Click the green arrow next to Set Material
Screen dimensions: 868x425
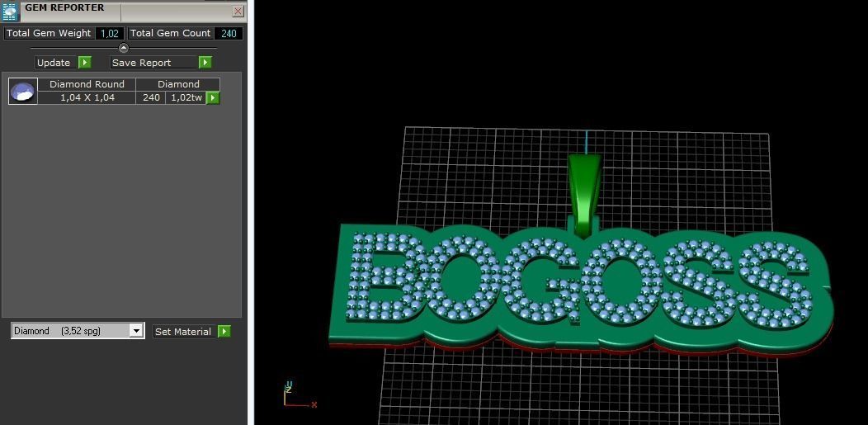pyautogui.click(x=224, y=332)
